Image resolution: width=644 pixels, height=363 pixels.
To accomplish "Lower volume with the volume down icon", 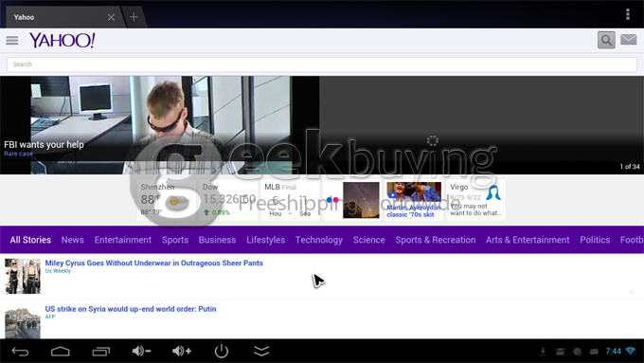I will 141,351.
